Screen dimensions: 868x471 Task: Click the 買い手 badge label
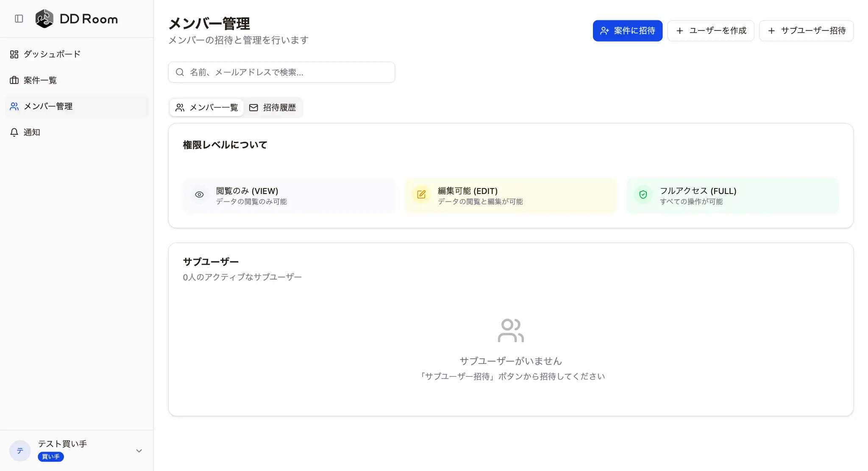(x=50, y=457)
